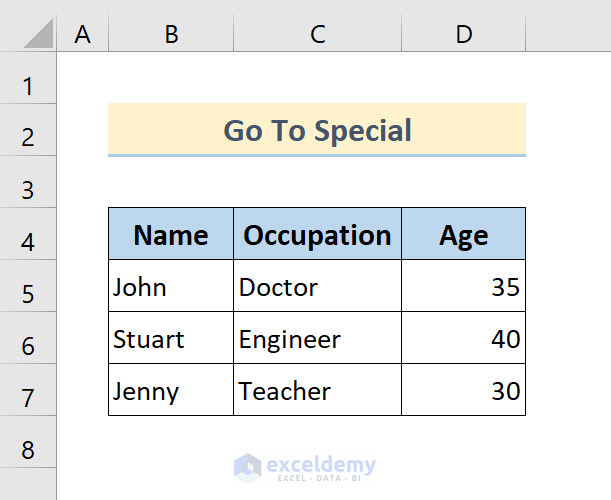The height and width of the screenshot is (500, 611).
Task: Select row 4 header
Action: (28, 234)
